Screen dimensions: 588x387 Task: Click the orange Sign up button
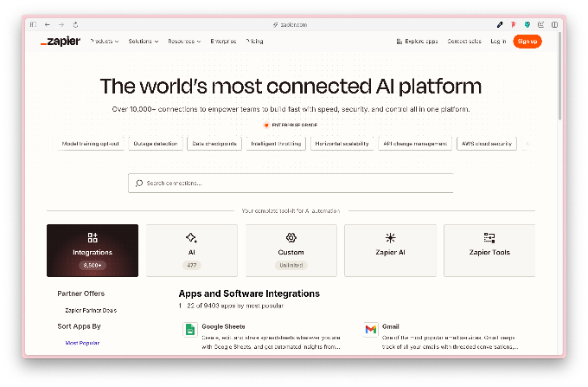(x=527, y=42)
